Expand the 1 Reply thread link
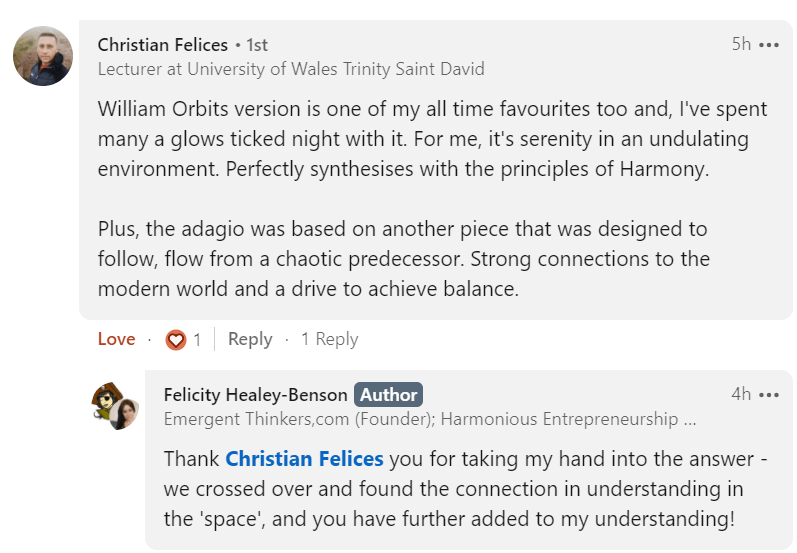Screen dimensions: 797x553 click(x=329, y=340)
